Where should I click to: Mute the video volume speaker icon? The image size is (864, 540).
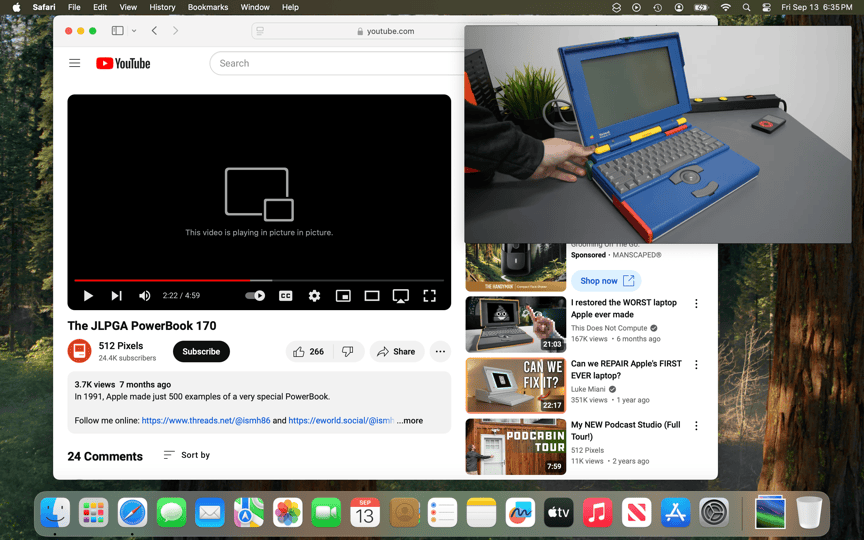(x=144, y=296)
